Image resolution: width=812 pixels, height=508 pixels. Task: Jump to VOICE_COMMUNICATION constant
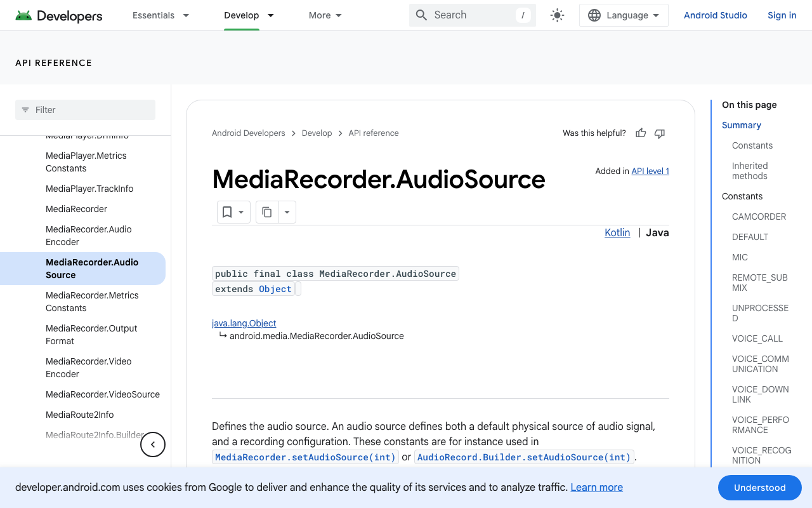[x=761, y=364]
